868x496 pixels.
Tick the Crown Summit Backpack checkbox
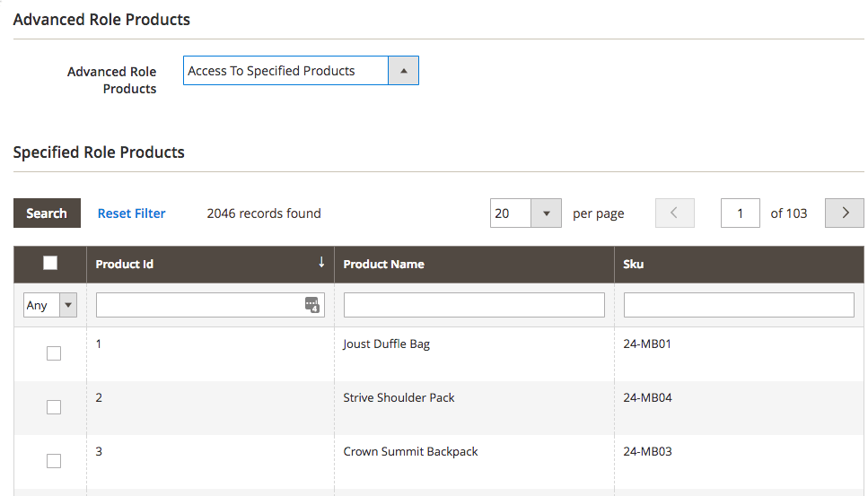click(x=54, y=461)
